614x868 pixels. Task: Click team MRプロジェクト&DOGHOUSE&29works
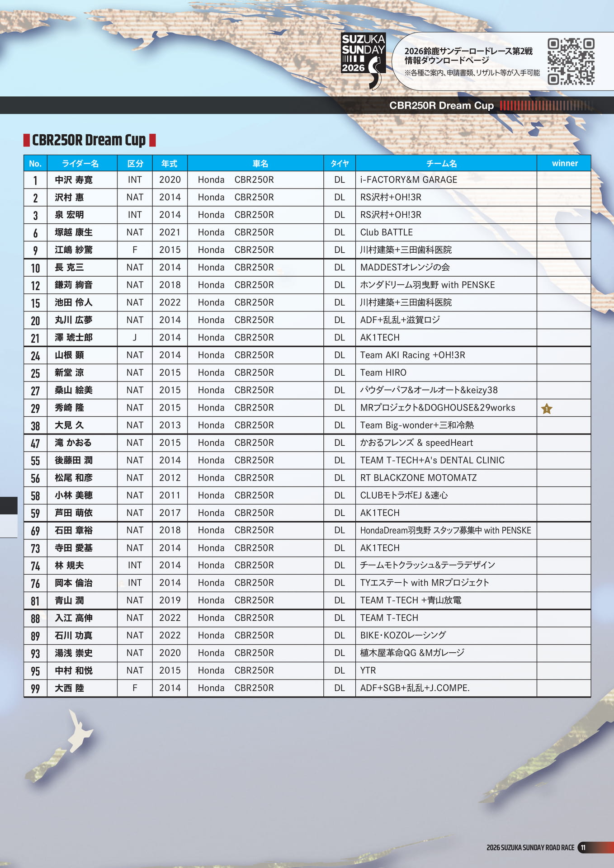[438, 408]
